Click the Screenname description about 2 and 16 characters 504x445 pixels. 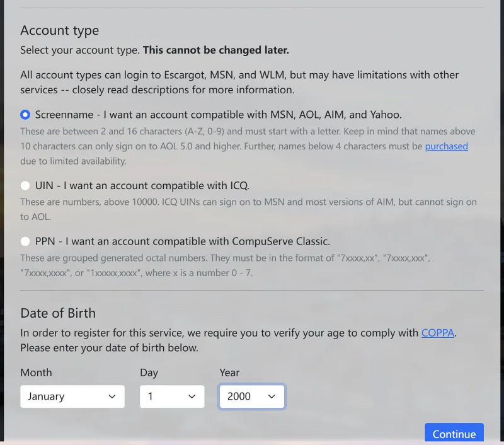pyautogui.click(x=248, y=146)
